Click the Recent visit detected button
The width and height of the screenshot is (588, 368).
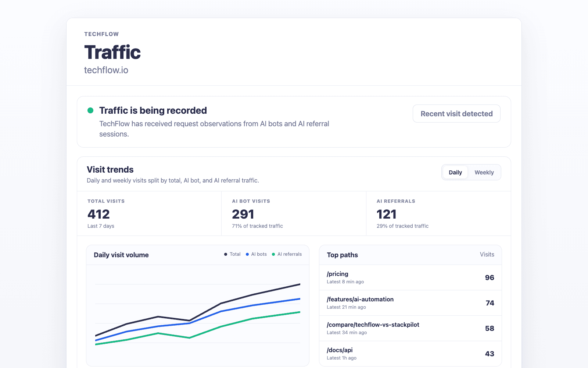tap(456, 114)
